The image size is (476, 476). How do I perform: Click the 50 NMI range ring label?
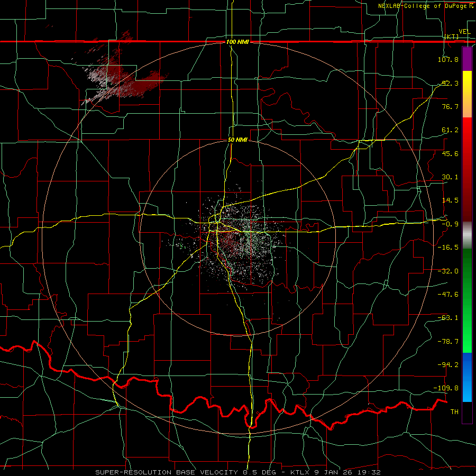[x=237, y=140]
